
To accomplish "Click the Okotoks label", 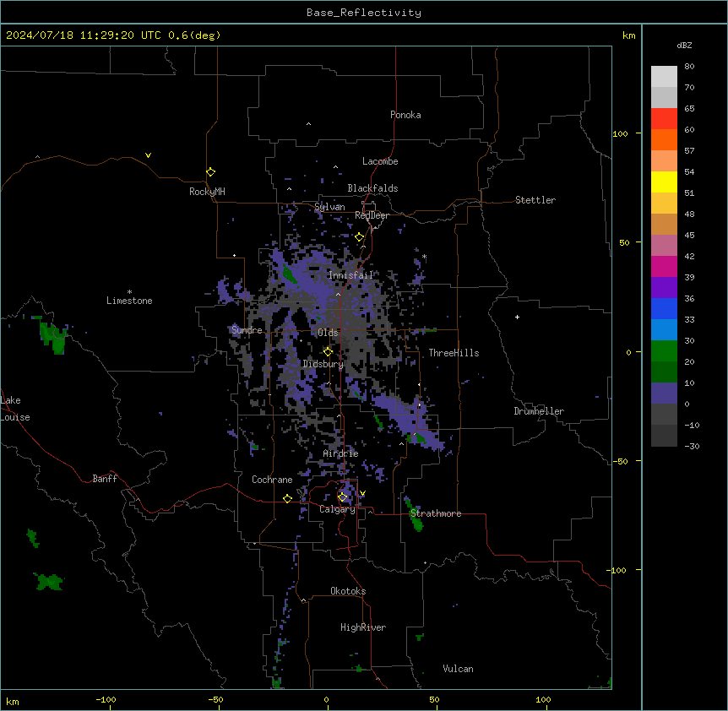I will (x=348, y=591).
